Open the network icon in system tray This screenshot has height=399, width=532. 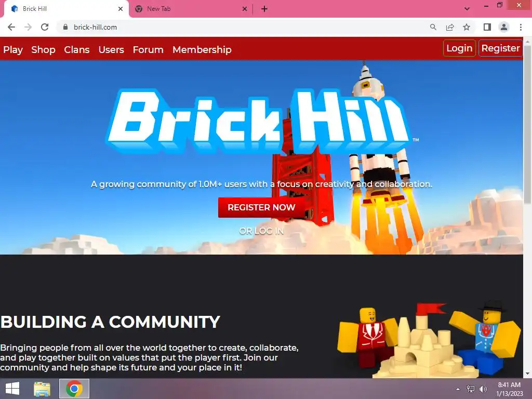point(471,389)
